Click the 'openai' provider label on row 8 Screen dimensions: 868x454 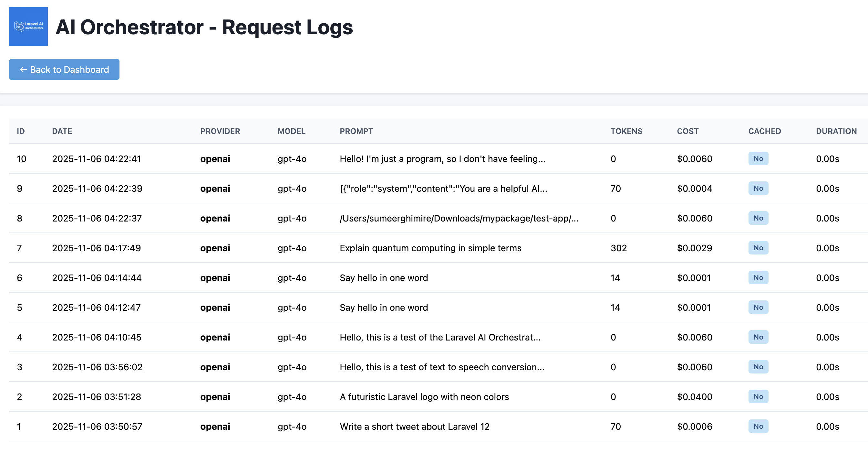[215, 218]
